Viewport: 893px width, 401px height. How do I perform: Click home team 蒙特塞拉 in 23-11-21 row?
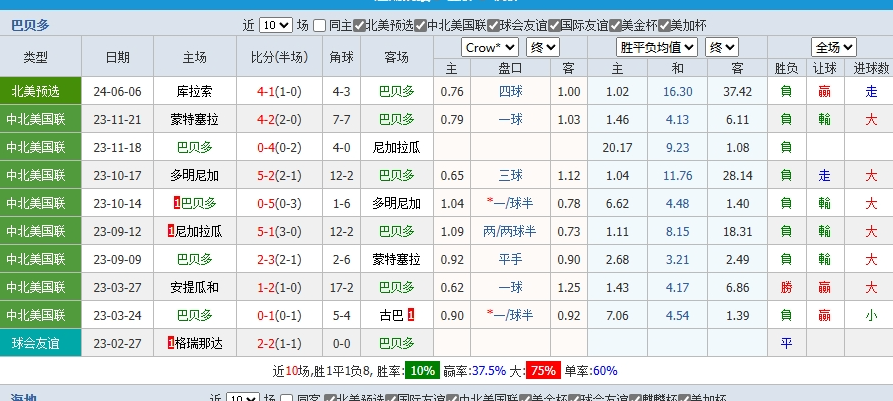point(194,119)
